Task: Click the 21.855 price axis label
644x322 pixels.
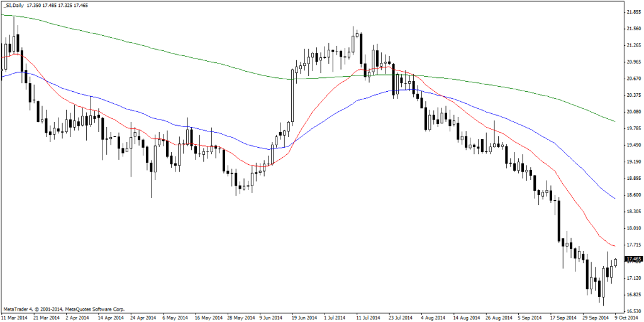Action: (634, 12)
